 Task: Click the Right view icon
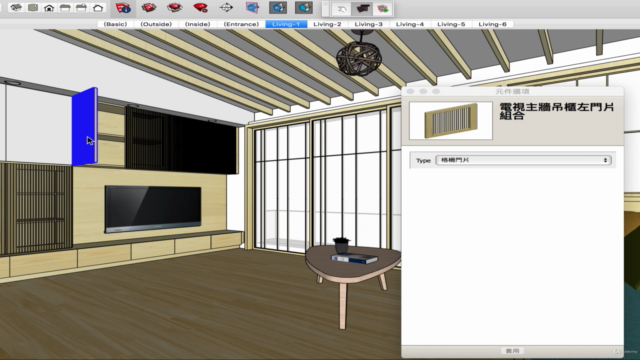[x=65, y=8]
